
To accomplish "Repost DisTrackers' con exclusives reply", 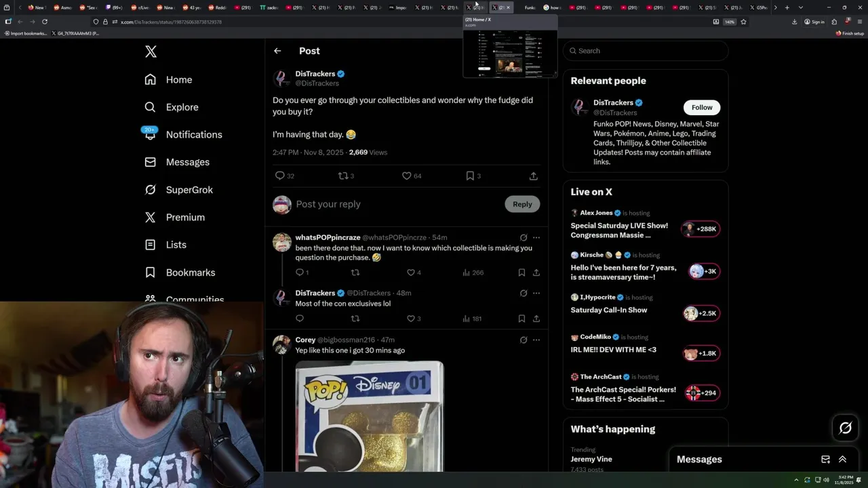I will [x=355, y=319].
